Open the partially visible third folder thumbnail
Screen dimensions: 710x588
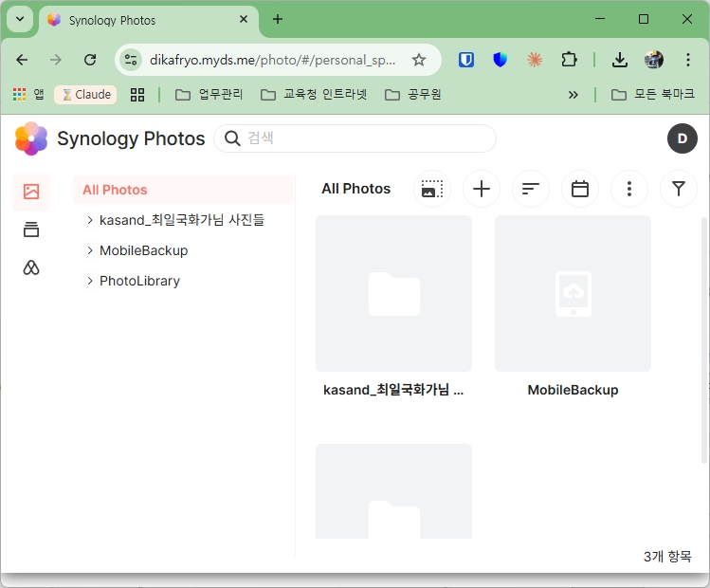point(394,491)
